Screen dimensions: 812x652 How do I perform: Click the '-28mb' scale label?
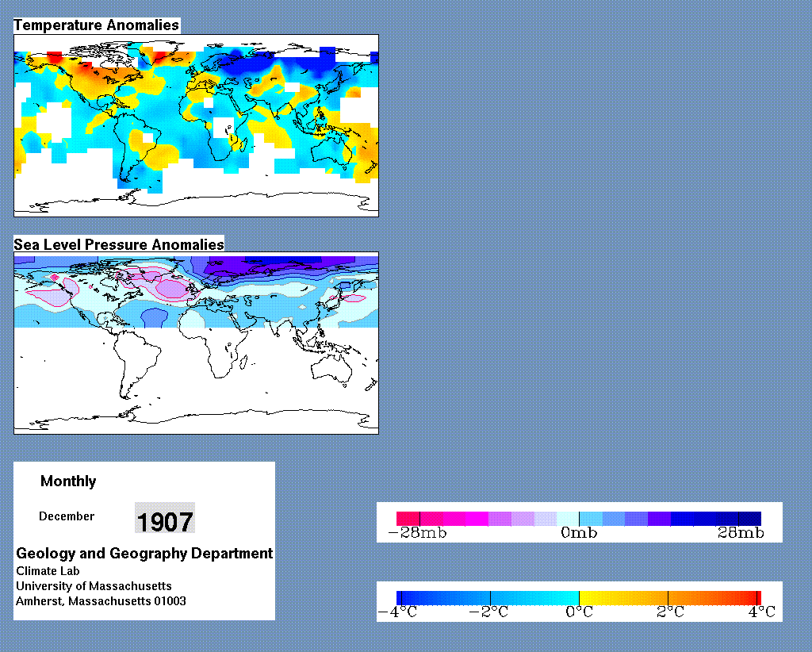pyautogui.click(x=417, y=533)
